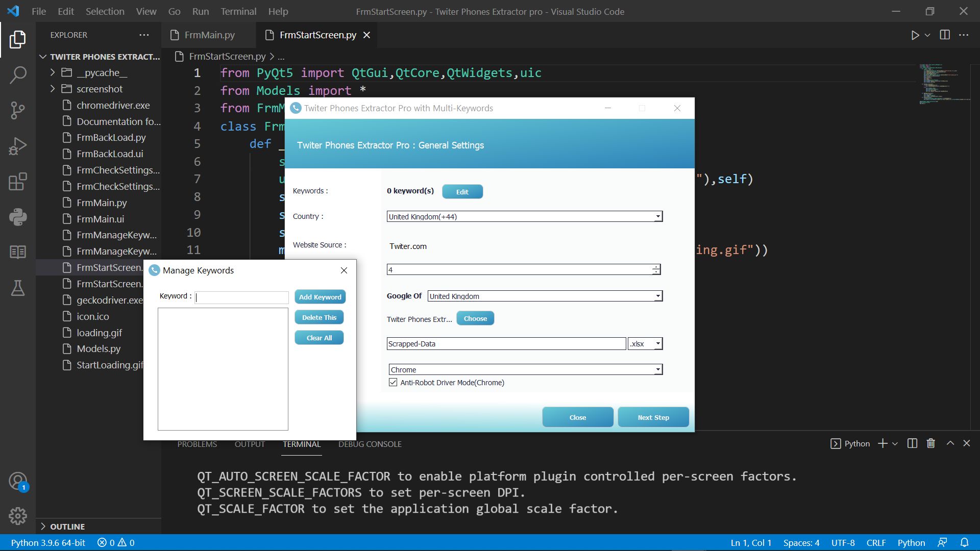Open the Accounts menu icon
This screenshot has width=980, height=551.
coord(18,481)
